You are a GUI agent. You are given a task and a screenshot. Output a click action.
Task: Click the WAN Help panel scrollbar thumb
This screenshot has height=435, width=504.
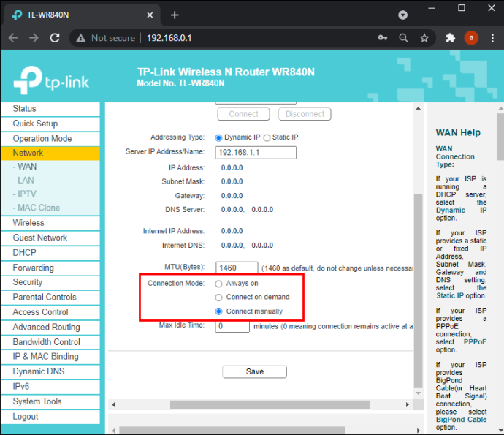(500, 137)
